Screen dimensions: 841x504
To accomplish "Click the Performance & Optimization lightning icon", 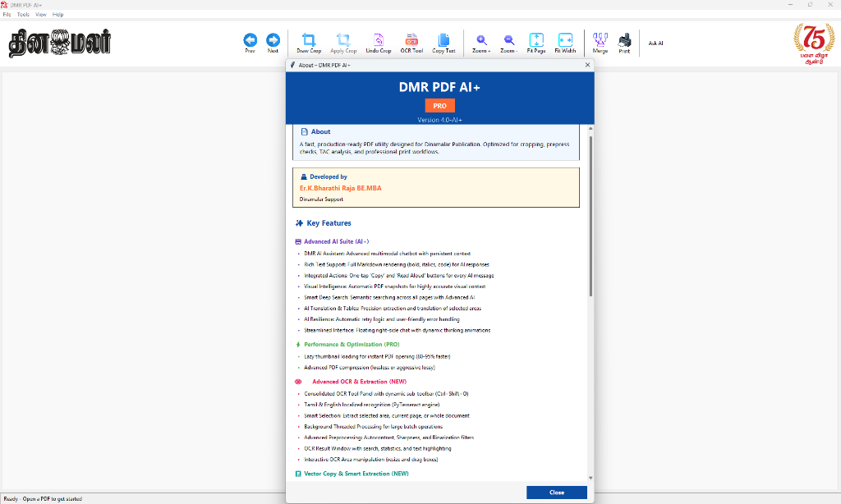I will pos(298,345).
